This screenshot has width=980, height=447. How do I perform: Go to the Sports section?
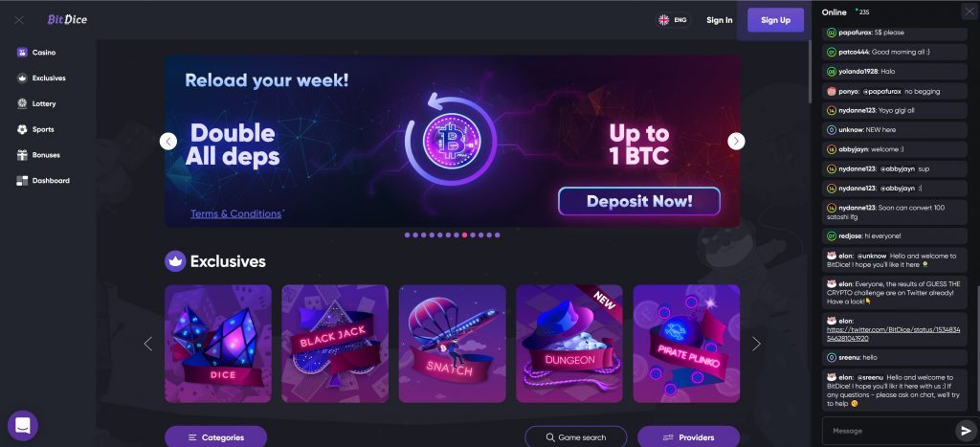click(35, 129)
